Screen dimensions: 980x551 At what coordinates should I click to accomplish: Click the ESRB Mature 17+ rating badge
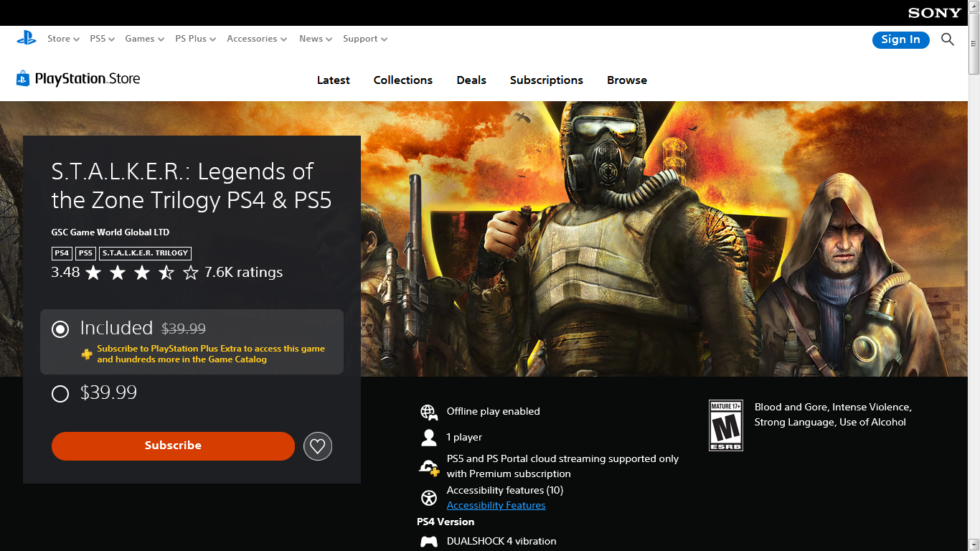(x=726, y=425)
